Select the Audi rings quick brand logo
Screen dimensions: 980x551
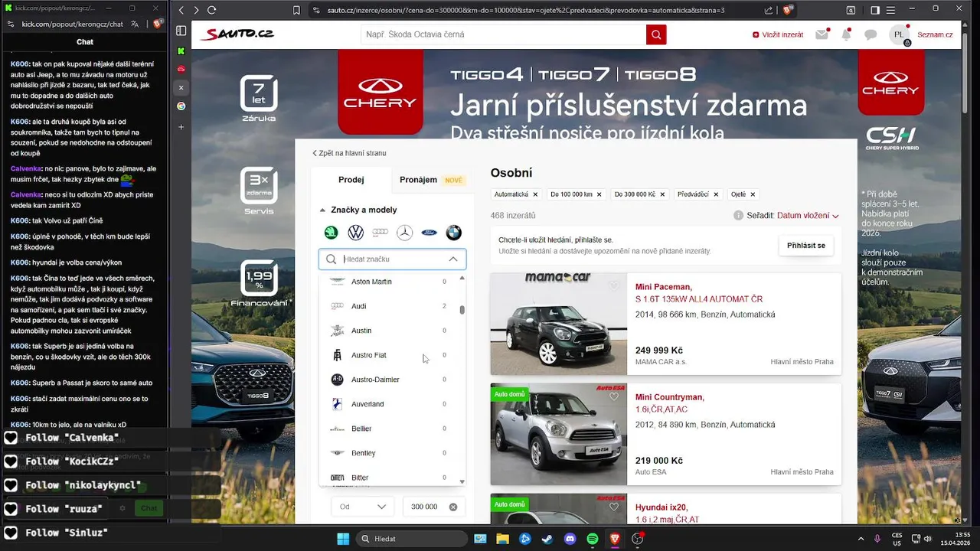[381, 233]
